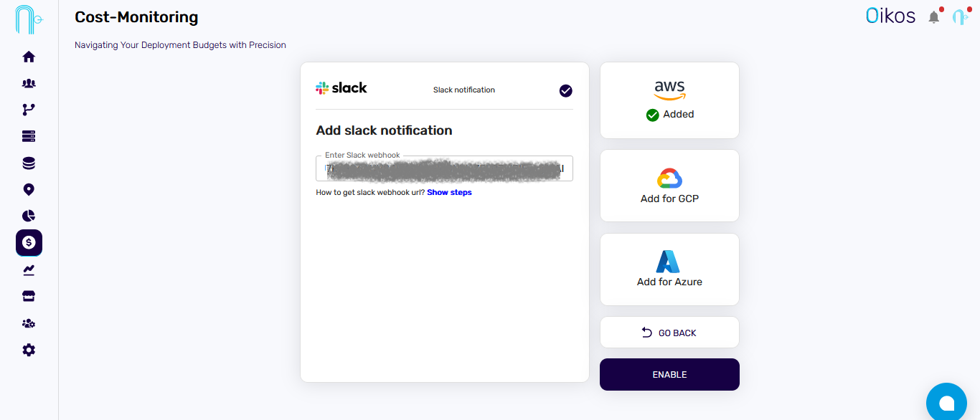Image resolution: width=980 pixels, height=420 pixels.
Task: Open the Home dashboard from the sidebar
Action: click(x=29, y=57)
